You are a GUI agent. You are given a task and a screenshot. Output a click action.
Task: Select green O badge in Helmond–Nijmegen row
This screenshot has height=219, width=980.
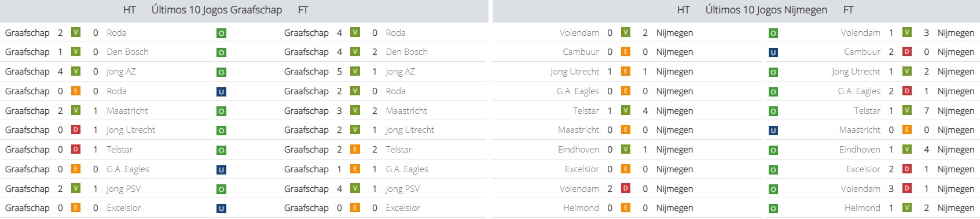click(x=773, y=209)
